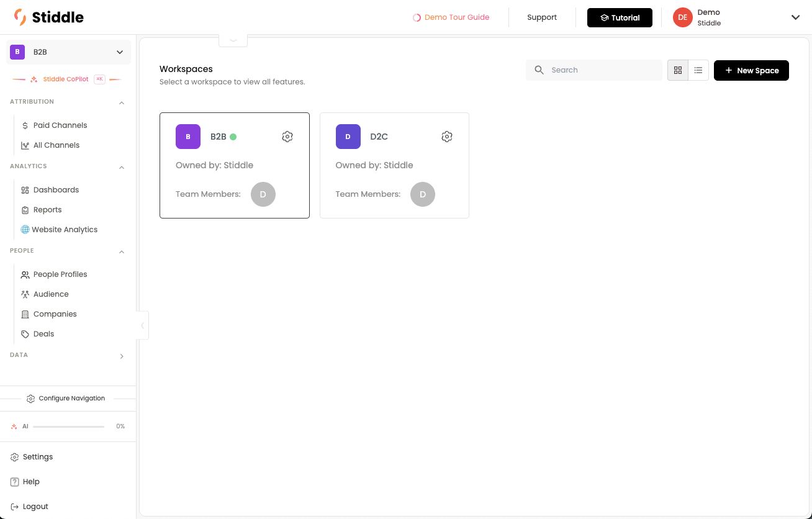
Task: Click the Website Analytics globe icon
Action: coord(25,230)
